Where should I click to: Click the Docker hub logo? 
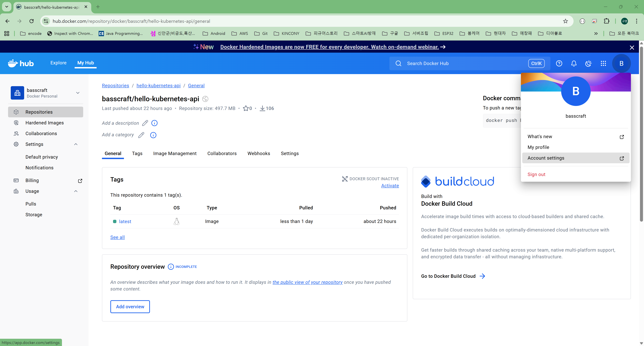pos(21,64)
